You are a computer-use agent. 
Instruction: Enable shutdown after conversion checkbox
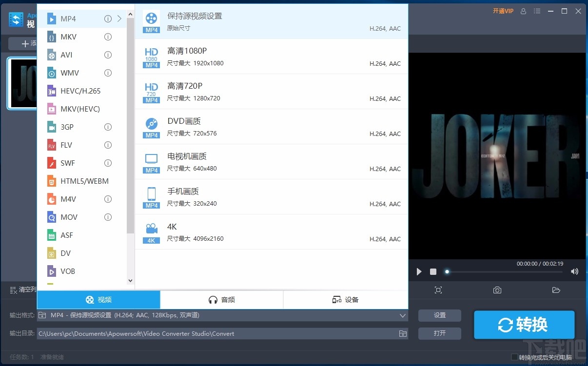click(514, 357)
